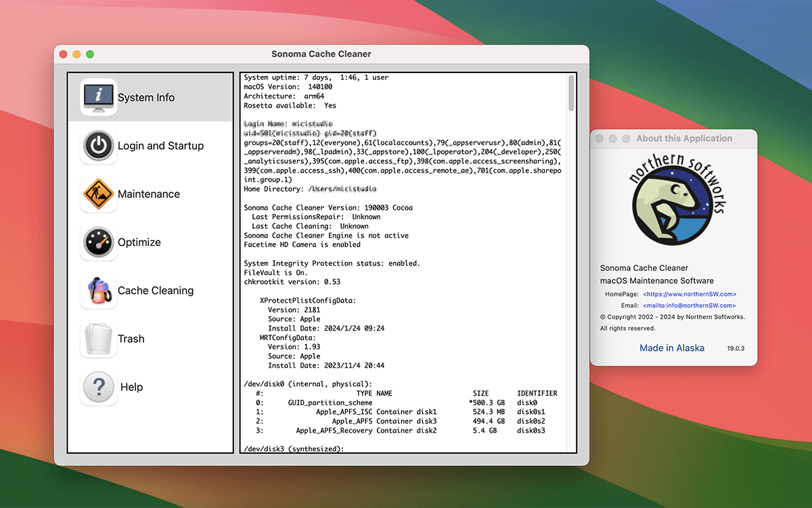Image resolution: width=812 pixels, height=508 pixels.
Task: Go to the Maintenance section label
Action: coord(149,194)
